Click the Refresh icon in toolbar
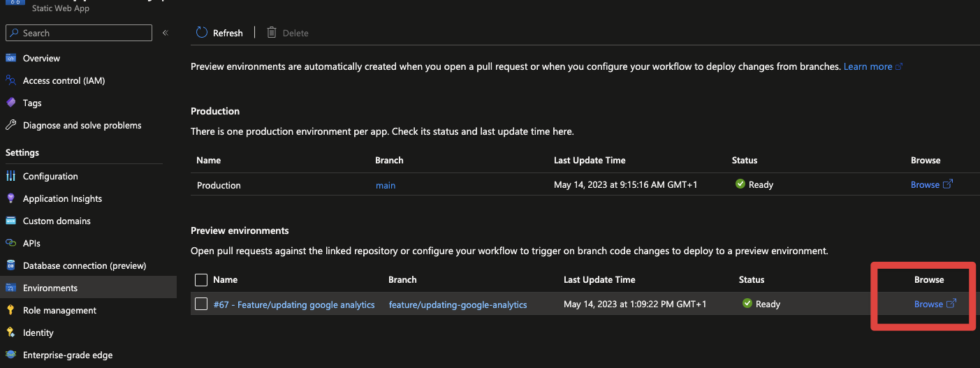 point(202,33)
